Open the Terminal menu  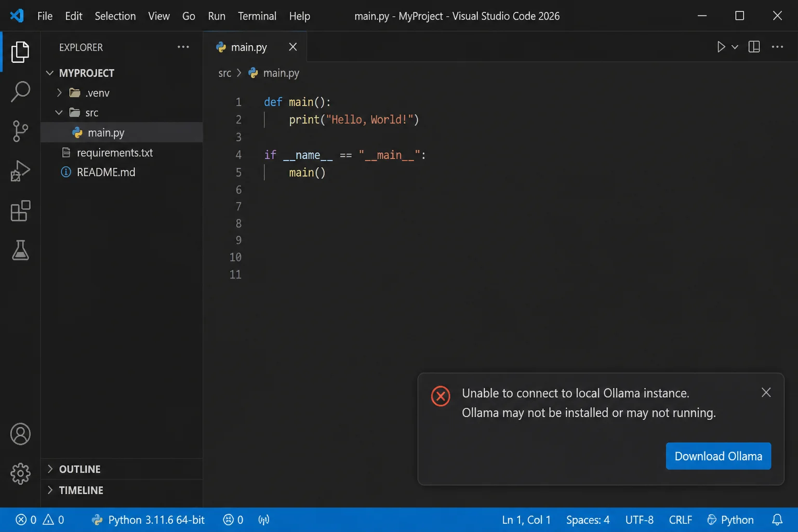(x=257, y=16)
